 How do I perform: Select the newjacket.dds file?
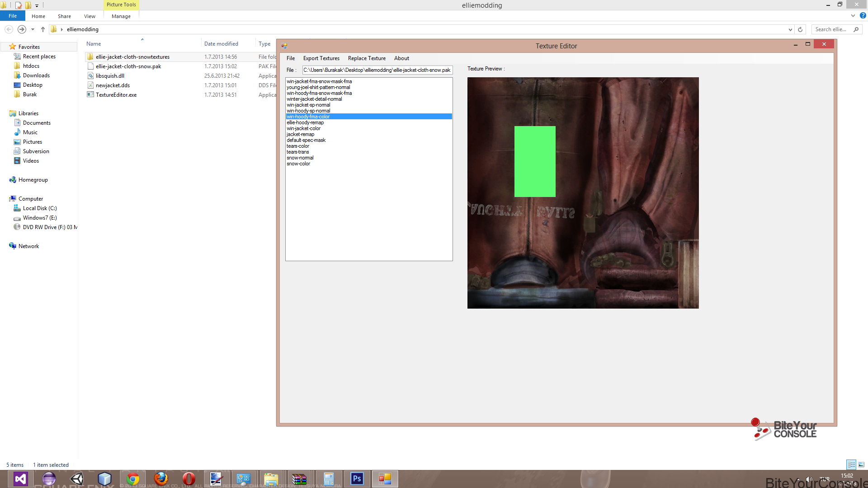coord(113,85)
